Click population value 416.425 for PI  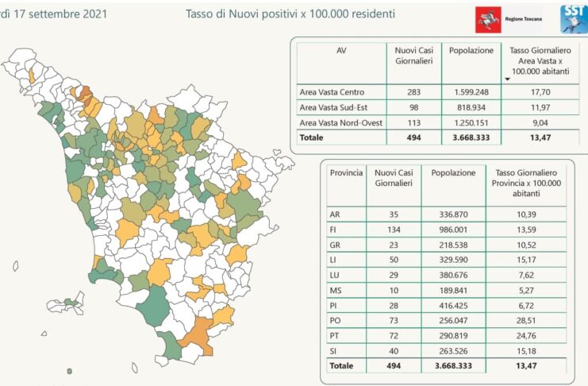[x=453, y=306]
